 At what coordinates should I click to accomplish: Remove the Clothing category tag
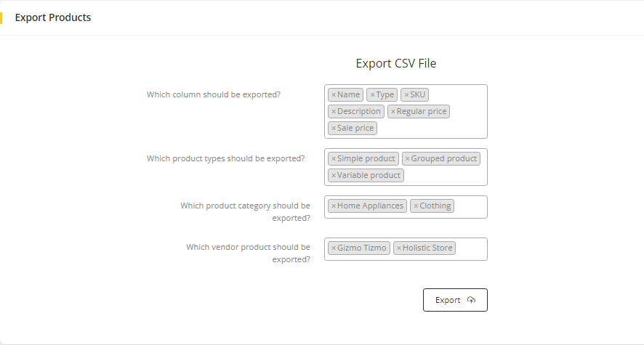(x=416, y=206)
